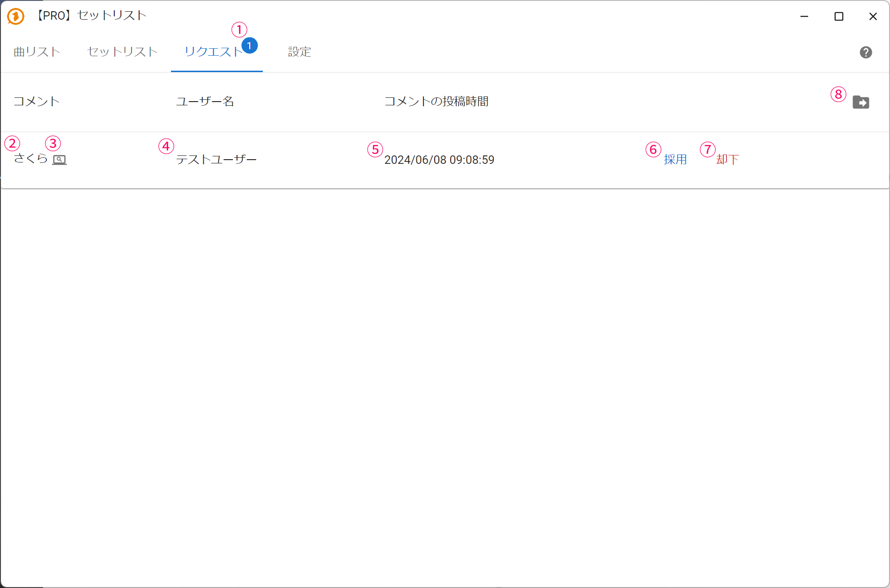Screen dimensions: 890x588
Task: Select the さくら comment text
Action: [30, 159]
